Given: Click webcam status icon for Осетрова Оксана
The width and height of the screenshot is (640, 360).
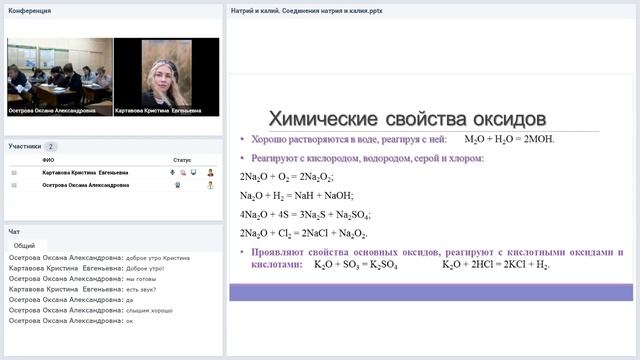Looking at the screenshot, I should (178, 185).
